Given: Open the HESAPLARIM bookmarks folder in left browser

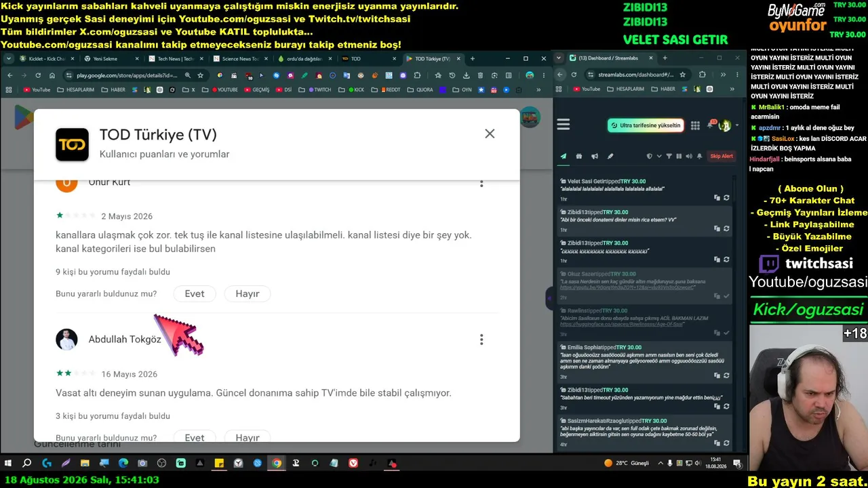Looking at the screenshot, I should 77,89.
